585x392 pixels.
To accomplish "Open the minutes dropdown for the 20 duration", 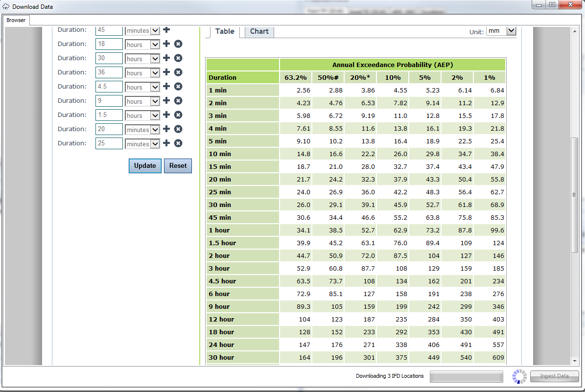I will (142, 129).
